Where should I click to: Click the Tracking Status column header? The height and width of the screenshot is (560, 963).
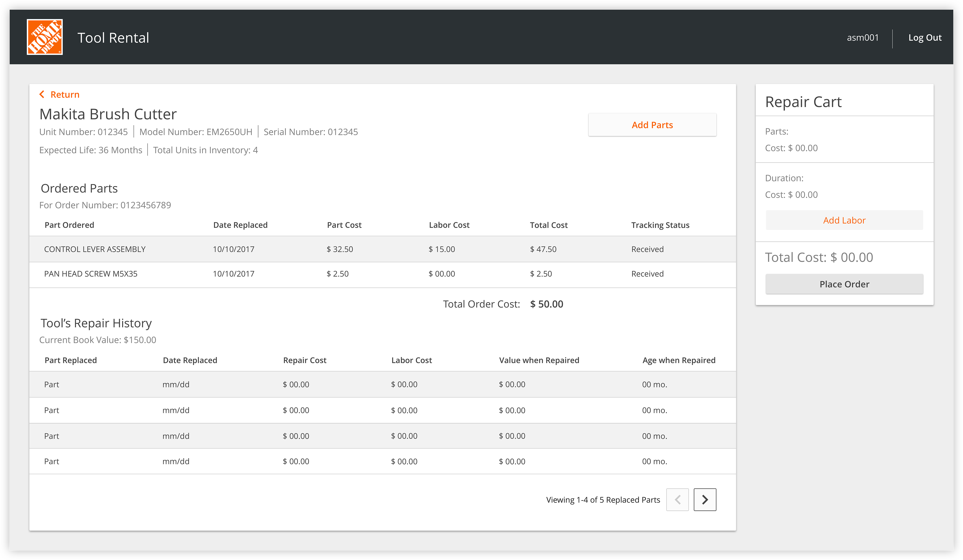(660, 225)
